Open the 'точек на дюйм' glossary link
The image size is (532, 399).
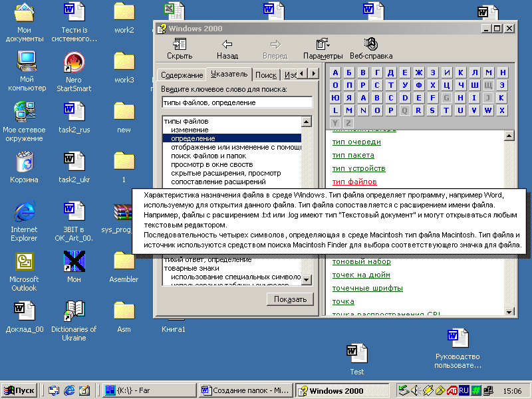[x=361, y=275]
